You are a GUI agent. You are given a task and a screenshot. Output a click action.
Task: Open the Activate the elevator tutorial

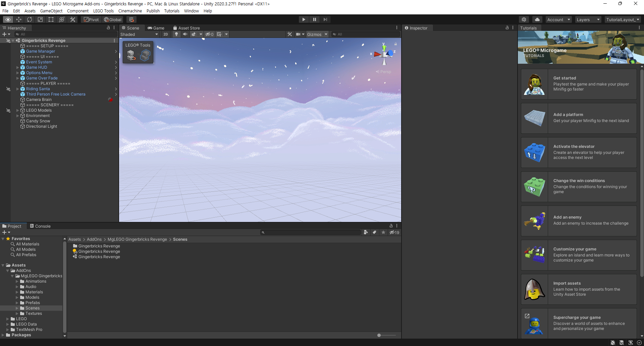click(579, 153)
